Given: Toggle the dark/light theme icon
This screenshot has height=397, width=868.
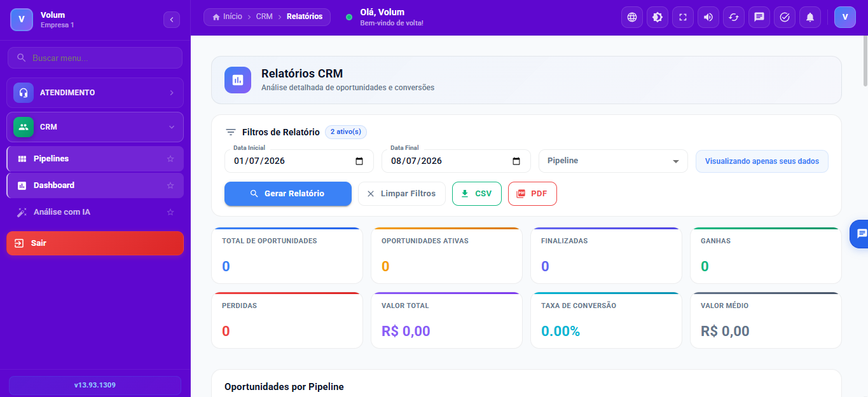Looking at the screenshot, I should click(657, 17).
